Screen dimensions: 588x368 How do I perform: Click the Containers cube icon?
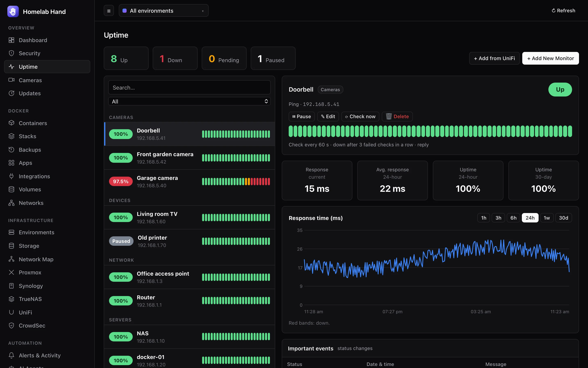[x=11, y=123]
